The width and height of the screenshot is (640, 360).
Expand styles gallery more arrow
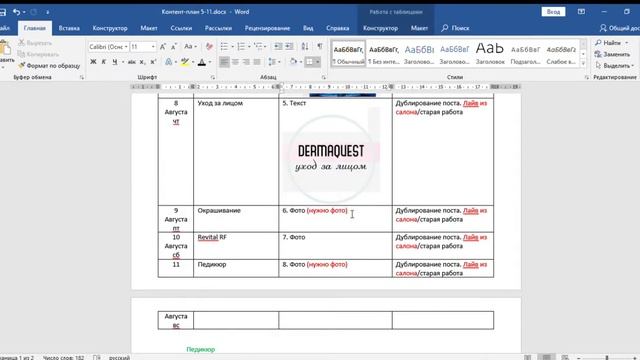(583, 63)
